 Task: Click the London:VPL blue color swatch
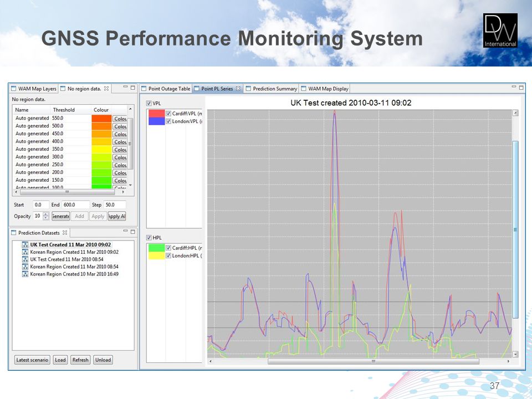pos(156,121)
